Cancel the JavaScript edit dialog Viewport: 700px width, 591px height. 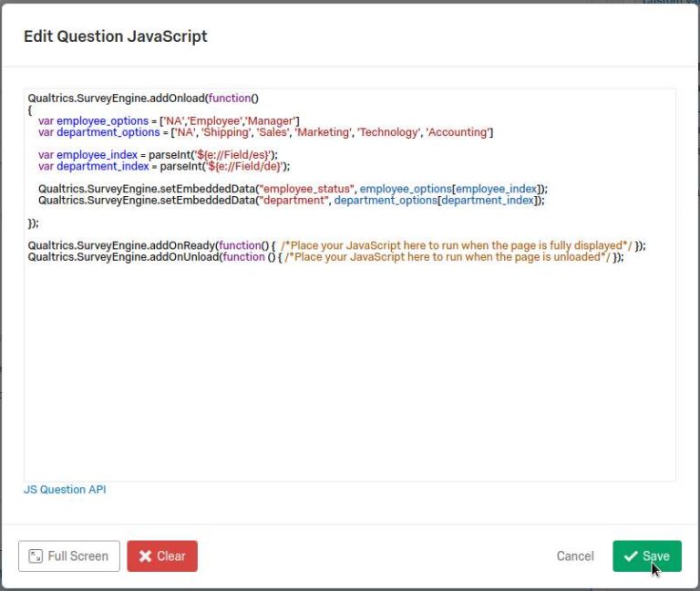[x=575, y=556]
